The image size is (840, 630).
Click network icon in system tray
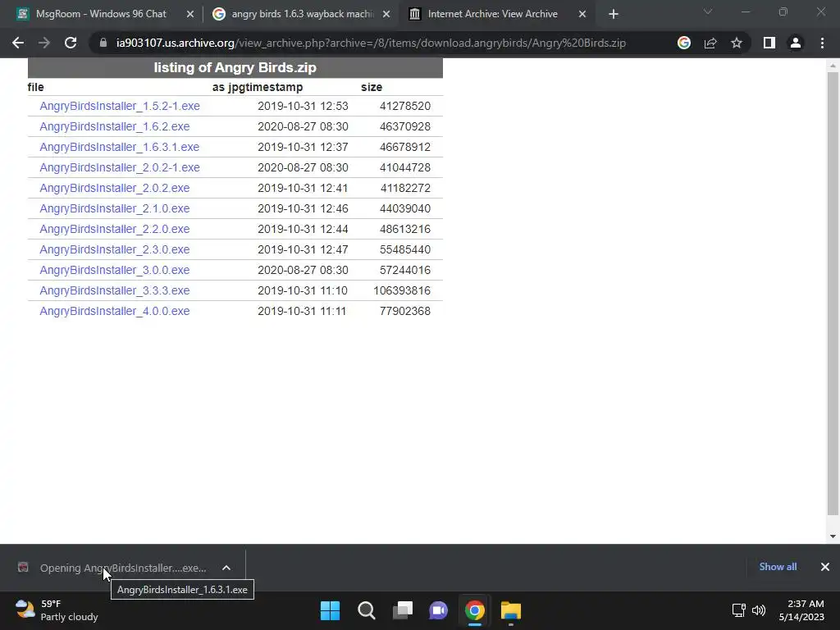pos(739,610)
